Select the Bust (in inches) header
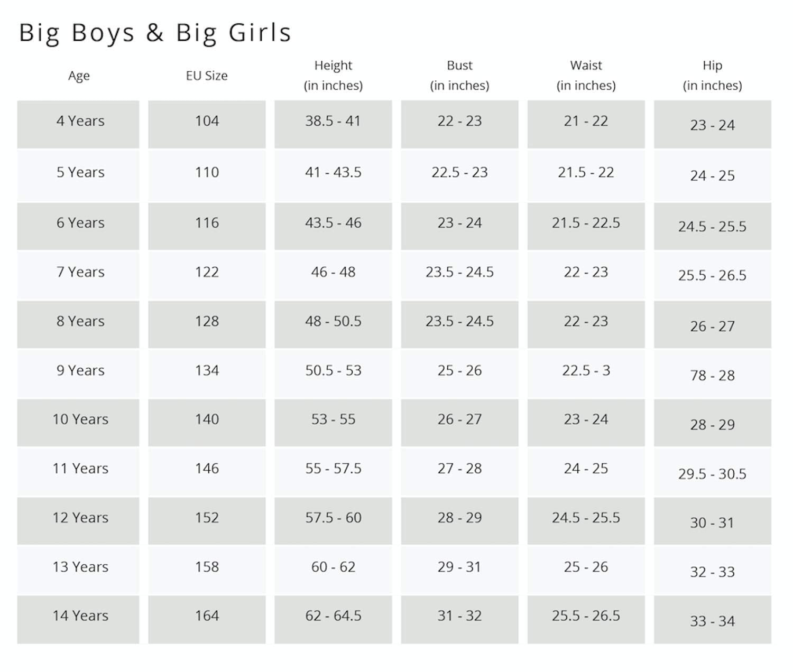The image size is (793, 672). (459, 75)
